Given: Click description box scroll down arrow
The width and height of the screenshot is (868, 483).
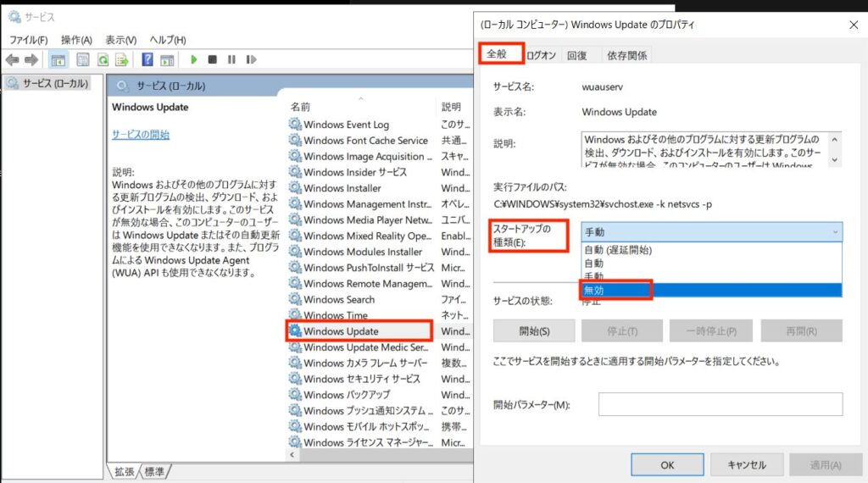Looking at the screenshot, I should pyautogui.click(x=834, y=160).
